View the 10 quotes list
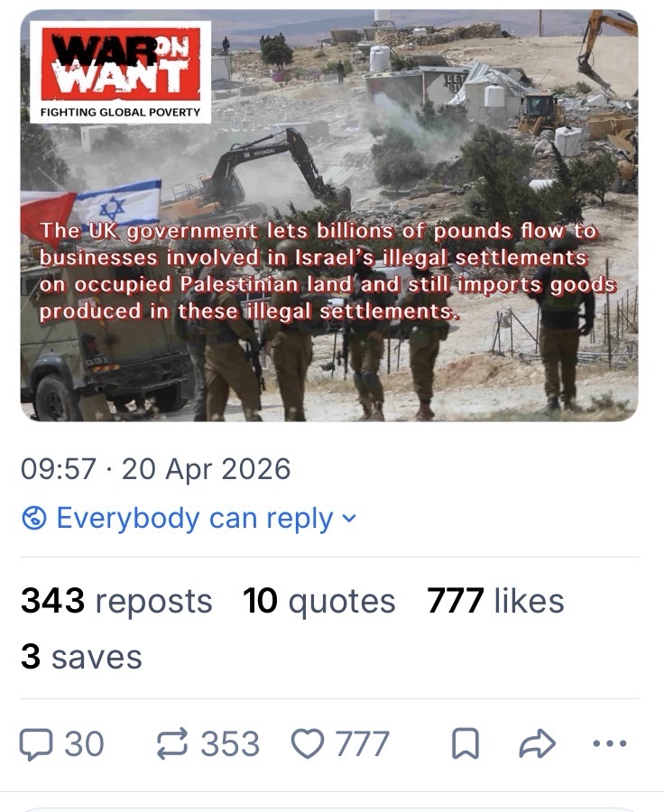664x812 pixels. (x=319, y=601)
